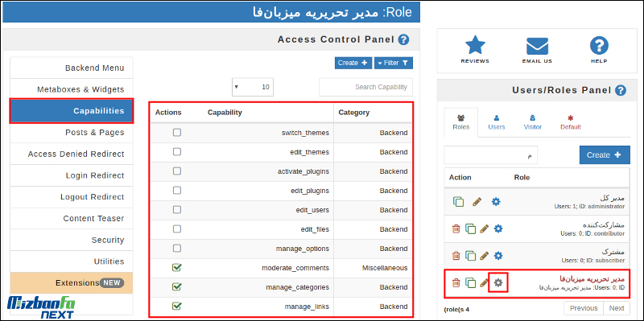Viewport: 644px width, 321px height.
Task: Open the rows-per-page dropdown showing 10
Action: click(x=253, y=87)
